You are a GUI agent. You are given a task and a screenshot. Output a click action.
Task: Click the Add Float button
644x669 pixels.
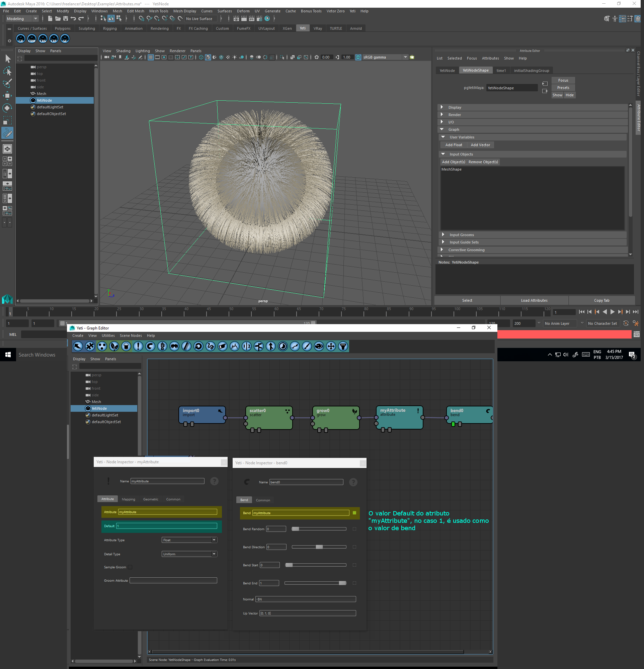pos(453,145)
